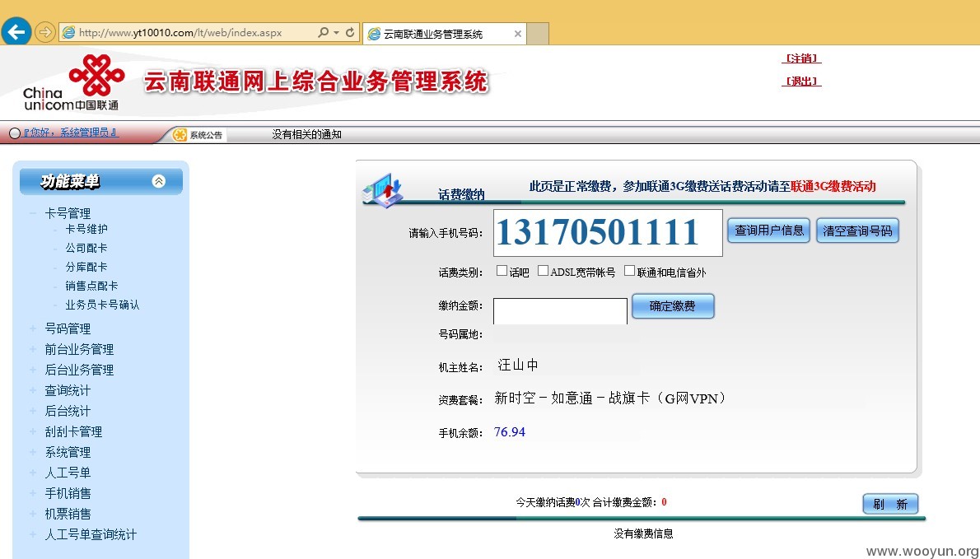Viewport: 980px width, 559px height.
Task: Open a new blank browser tab
Action: coord(538,34)
